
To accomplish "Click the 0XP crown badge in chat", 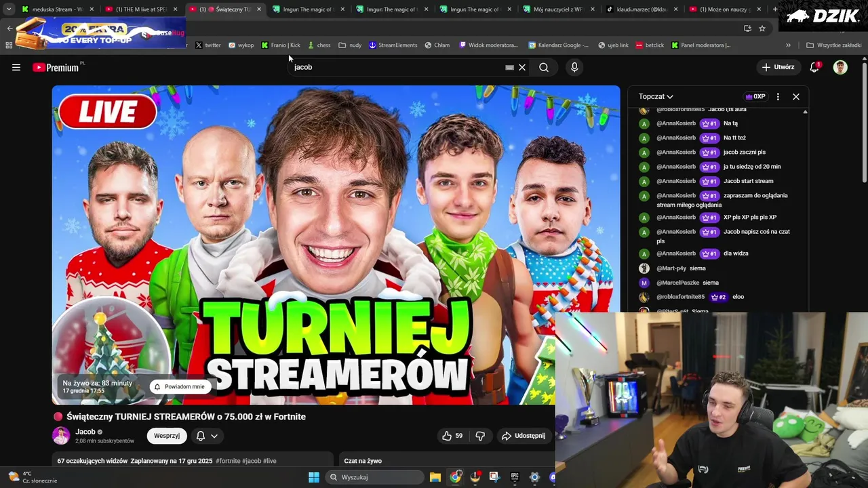I will 755,96.
